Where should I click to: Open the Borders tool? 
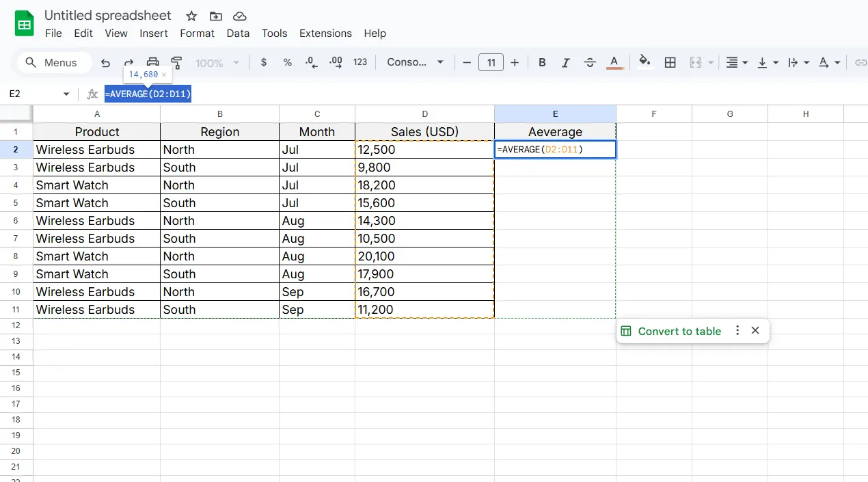(670, 63)
